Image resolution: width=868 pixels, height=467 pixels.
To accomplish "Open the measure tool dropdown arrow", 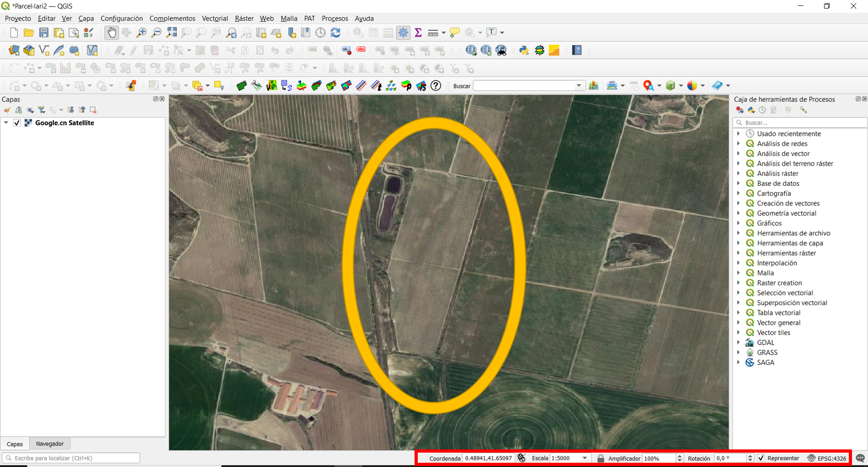I will pos(443,32).
